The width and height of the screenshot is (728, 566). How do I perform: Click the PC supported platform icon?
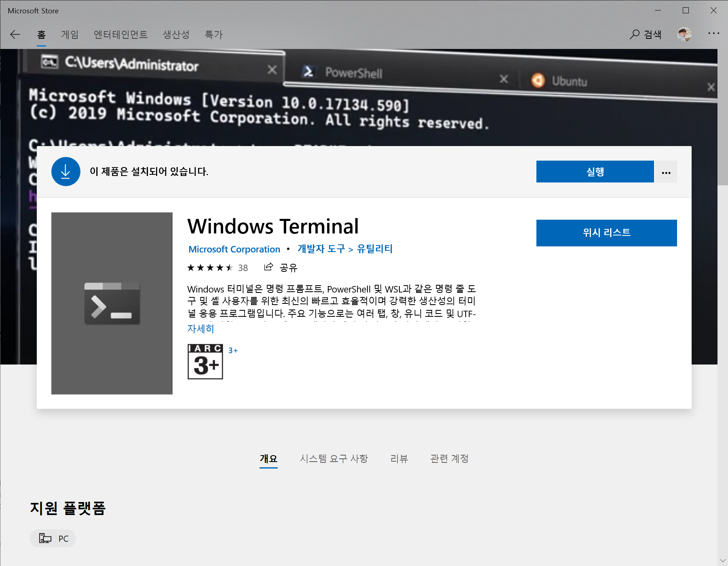click(46, 538)
